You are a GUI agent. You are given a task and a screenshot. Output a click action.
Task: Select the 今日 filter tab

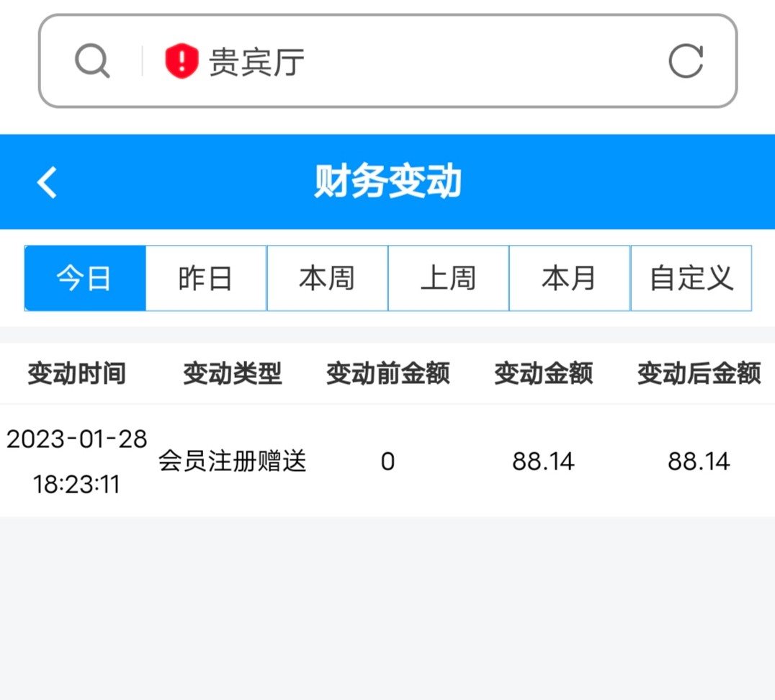tap(85, 279)
